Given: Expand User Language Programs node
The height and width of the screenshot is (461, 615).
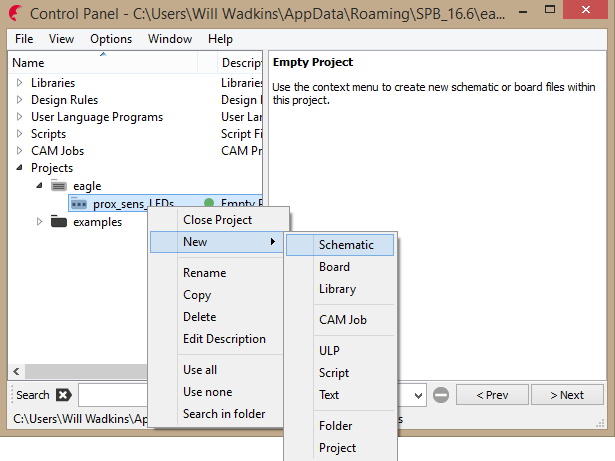Looking at the screenshot, I should (x=19, y=117).
